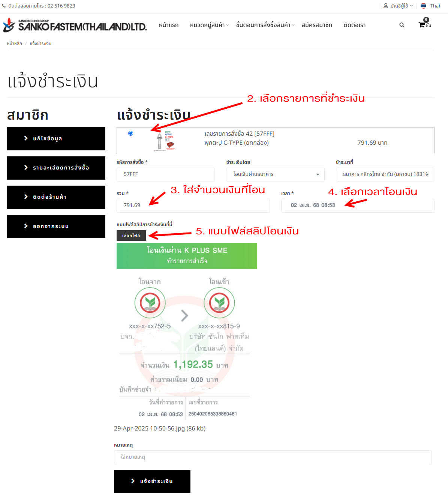Click the Sanko Fastem Thailand logo
Viewport: 448px width, 498px height.
(75, 25)
